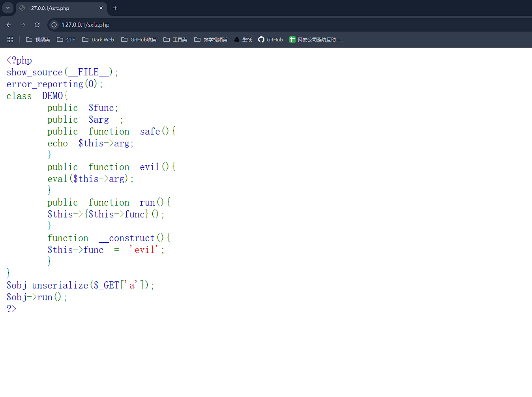Image resolution: width=532 pixels, height=397 pixels.
Task: Click the 'public function safe(){' line
Action: [x=112, y=131]
